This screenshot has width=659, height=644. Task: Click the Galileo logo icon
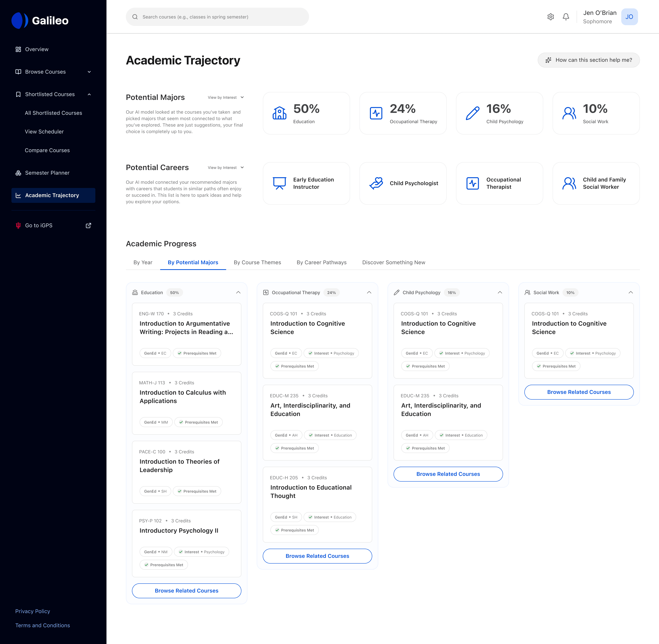(20, 21)
